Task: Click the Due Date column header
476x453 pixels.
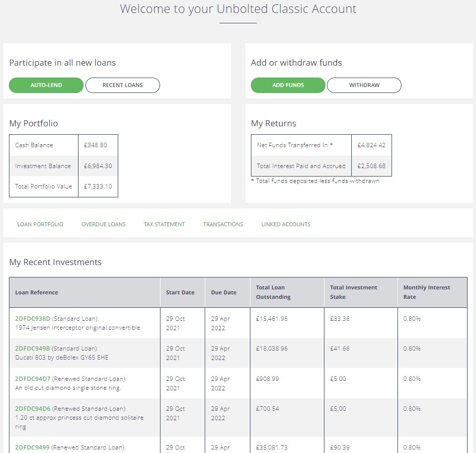Action: point(224,292)
